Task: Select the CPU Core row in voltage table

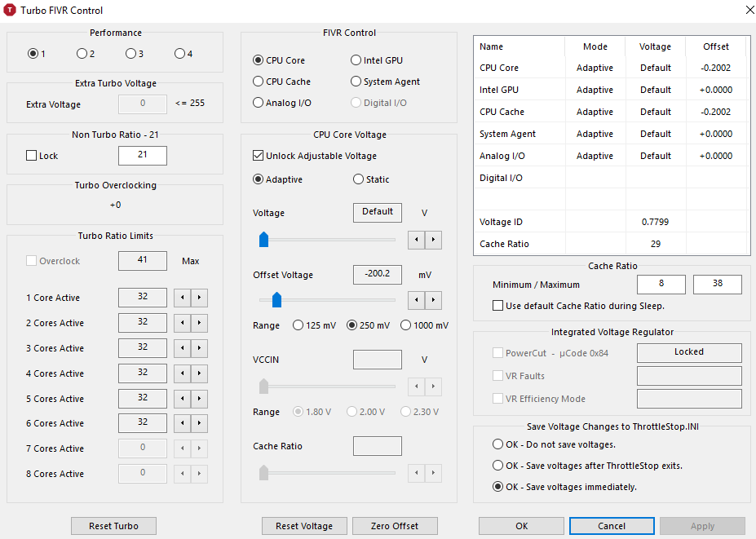Action: coord(610,68)
